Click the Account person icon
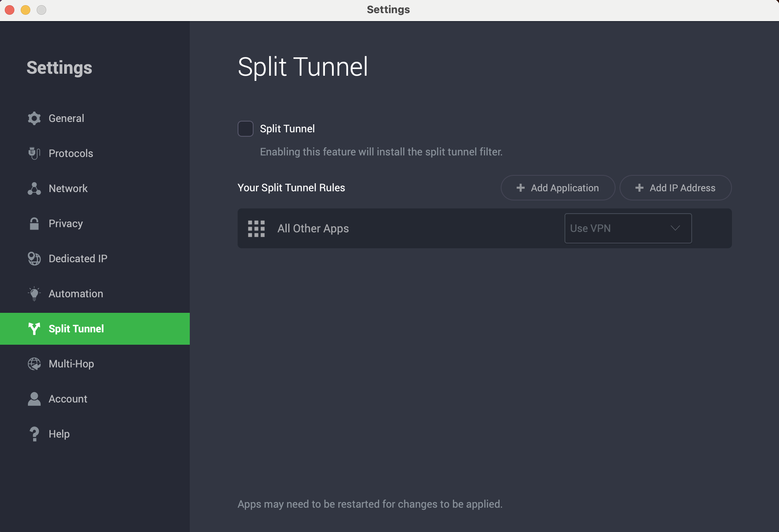 pos(34,399)
